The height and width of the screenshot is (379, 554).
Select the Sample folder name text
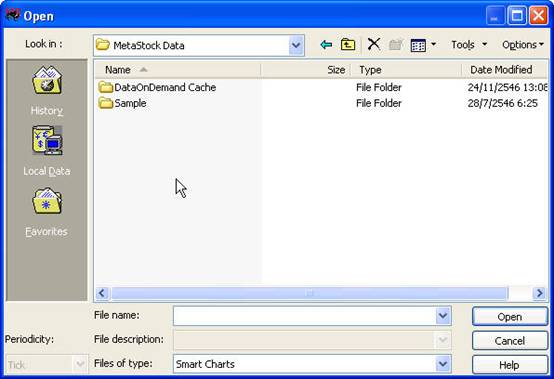coord(130,103)
